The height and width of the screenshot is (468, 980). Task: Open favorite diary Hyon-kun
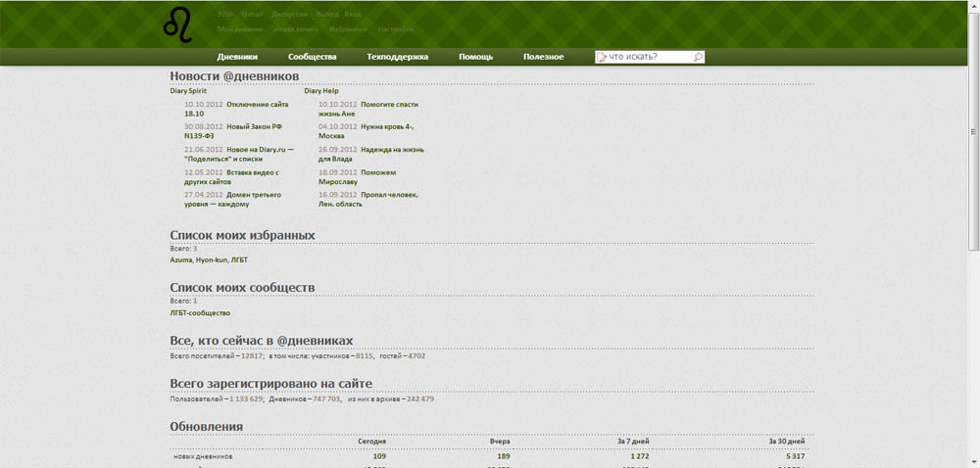click(x=211, y=260)
